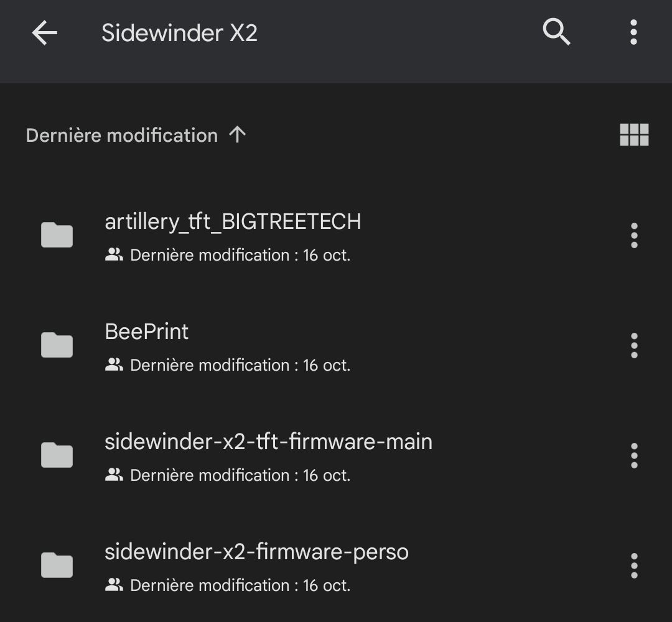Open sidewinder-x2-firmware-perso by its name

(x=256, y=552)
